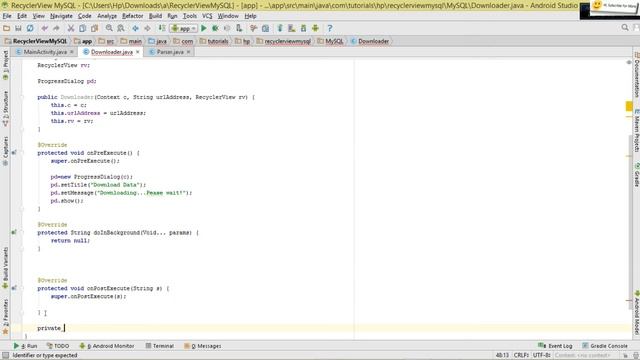Viewport: 640px width, 360px height.
Task: Open the Build Variants side tab
Action: (x=5, y=267)
